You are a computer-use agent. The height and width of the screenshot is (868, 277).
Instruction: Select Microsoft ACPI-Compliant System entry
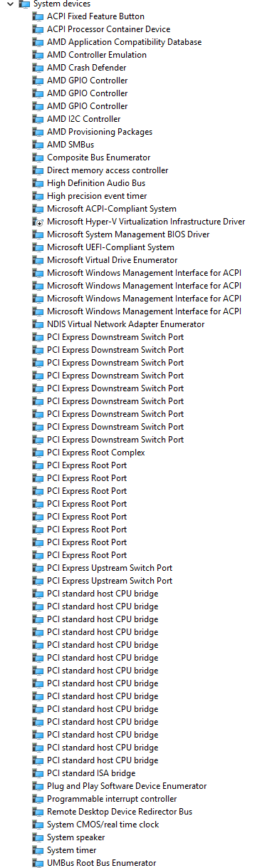[x=112, y=209]
